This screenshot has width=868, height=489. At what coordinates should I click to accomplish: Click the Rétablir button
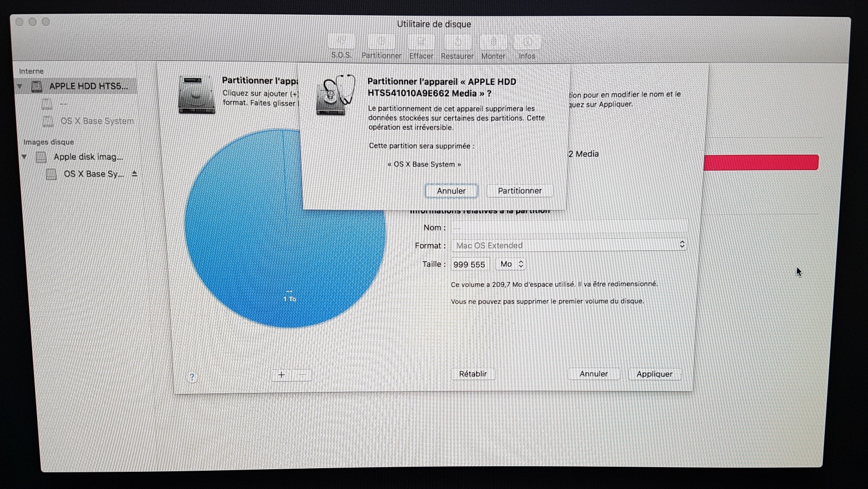(x=473, y=374)
